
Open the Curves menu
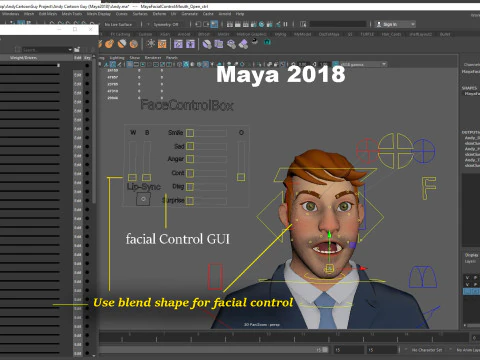(x=122, y=14)
